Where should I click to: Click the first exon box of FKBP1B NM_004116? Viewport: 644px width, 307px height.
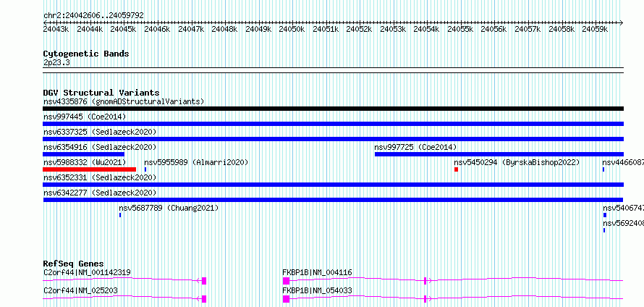point(287,281)
